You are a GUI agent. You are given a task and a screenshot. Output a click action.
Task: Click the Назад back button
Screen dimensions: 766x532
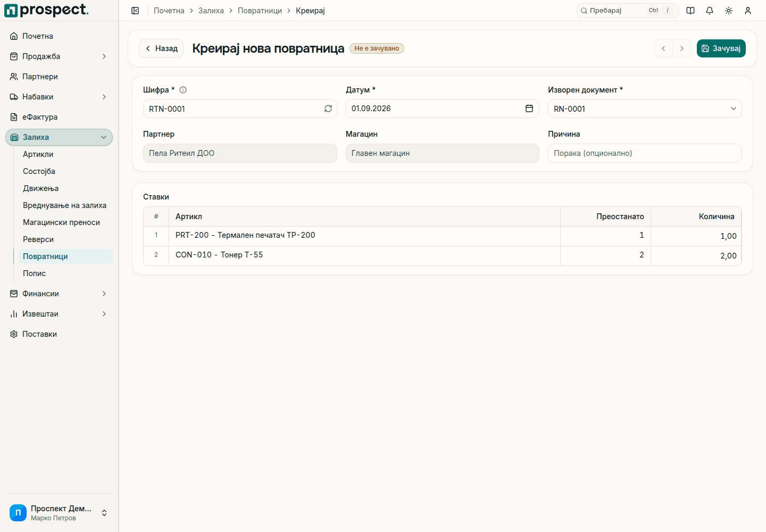click(x=161, y=48)
